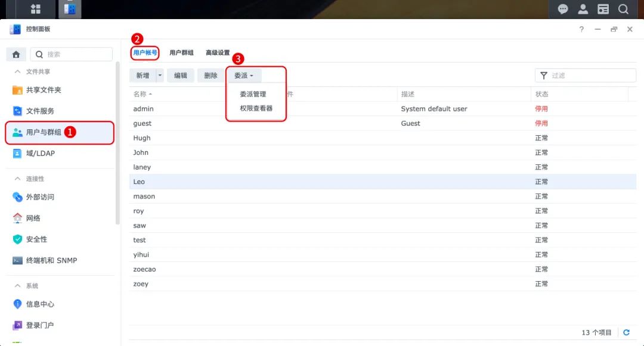The height and width of the screenshot is (346, 644).
Task: Select 委派管理 from the dropdown menu
Action: click(x=253, y=94)
